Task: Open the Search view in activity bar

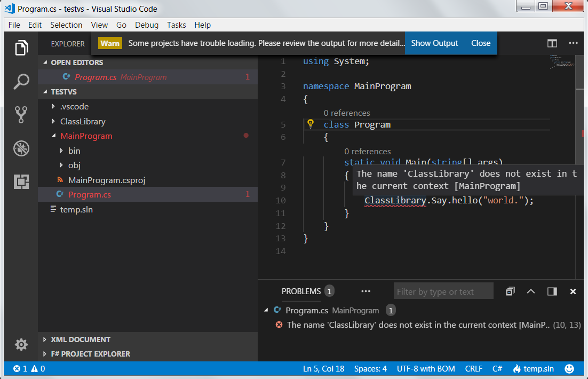Action: point(21,82)
